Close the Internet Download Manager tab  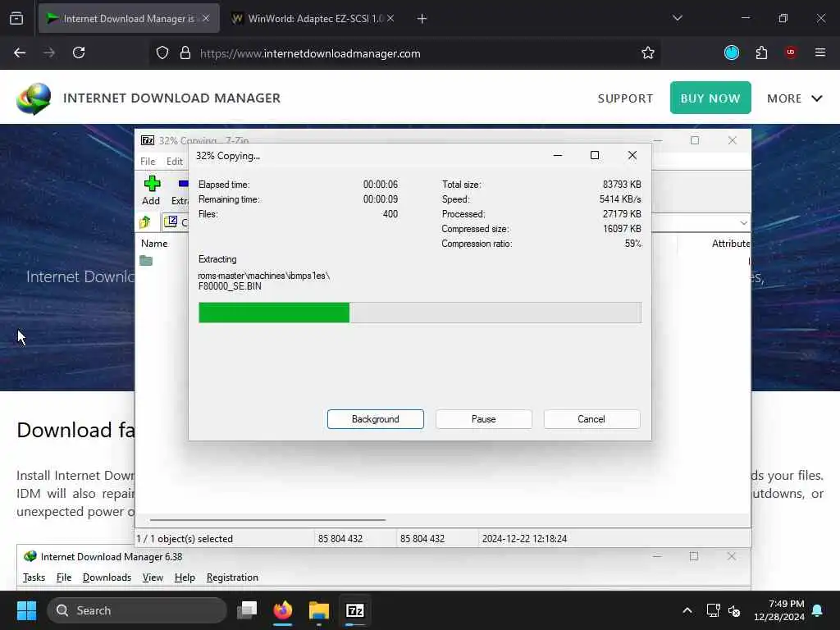pos(206,19)
